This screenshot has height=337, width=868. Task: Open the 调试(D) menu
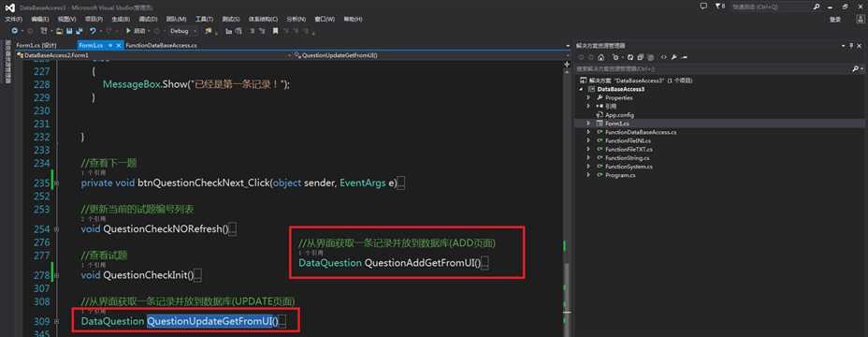pyautogui.click(x=148, y=20)
